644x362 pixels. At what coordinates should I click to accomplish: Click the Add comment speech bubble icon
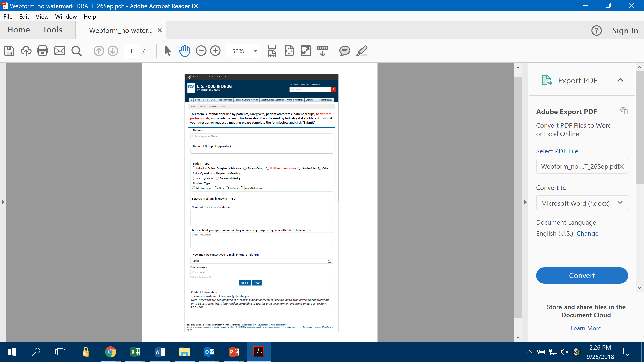[344, 51]
